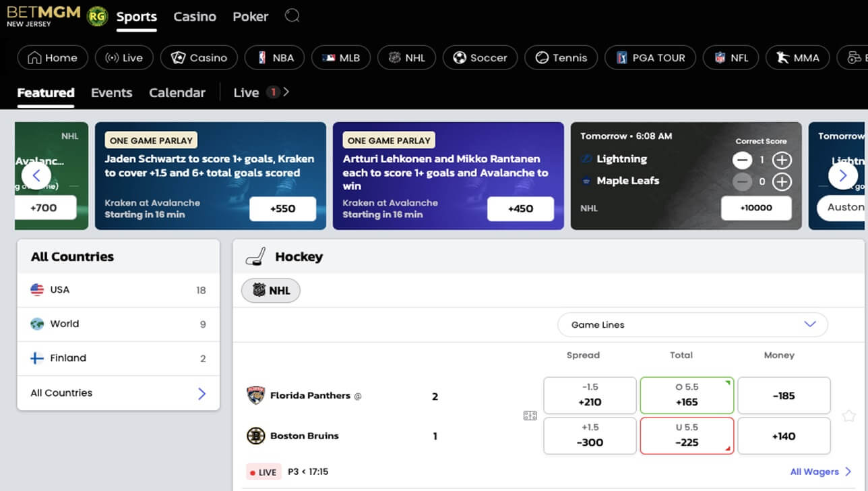Select the MLB league pill
This screenshot has height=491, width=868.
[340, 58]
